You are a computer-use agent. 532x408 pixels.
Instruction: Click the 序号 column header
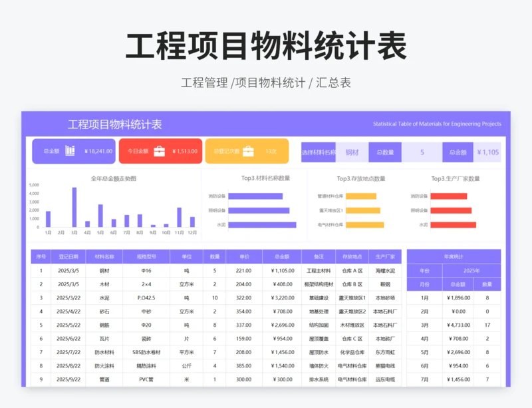(x=41, y=256)
